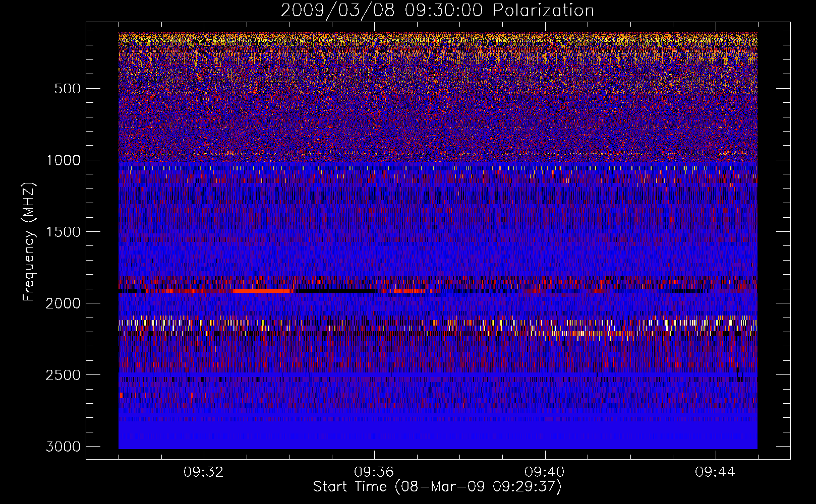Click the 1500 frequency tick label
This screenshot has width=816, height=504.
click(x=63, y=232)
